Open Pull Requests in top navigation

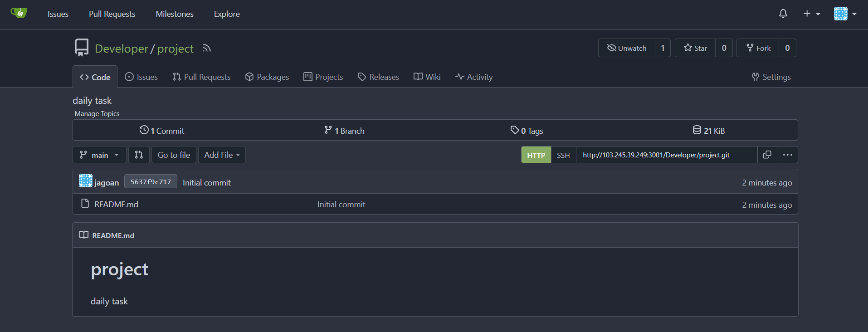click(112, 14)
